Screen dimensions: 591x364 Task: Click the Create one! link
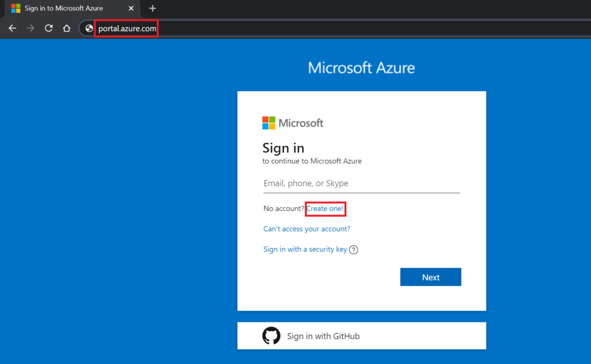point(325,208)
